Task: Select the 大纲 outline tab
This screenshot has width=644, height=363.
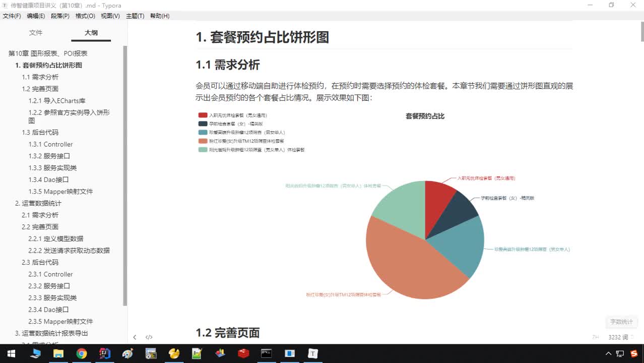Action: tap(91, 33)
